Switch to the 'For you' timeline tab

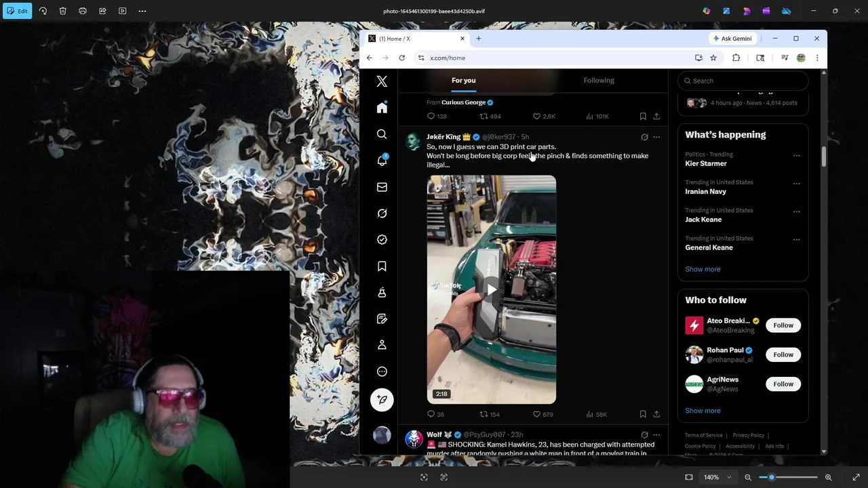(x=464, y=81)
